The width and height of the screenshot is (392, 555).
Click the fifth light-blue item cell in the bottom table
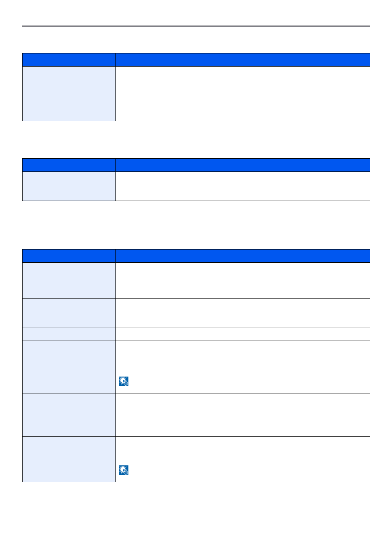click(69, 415)
